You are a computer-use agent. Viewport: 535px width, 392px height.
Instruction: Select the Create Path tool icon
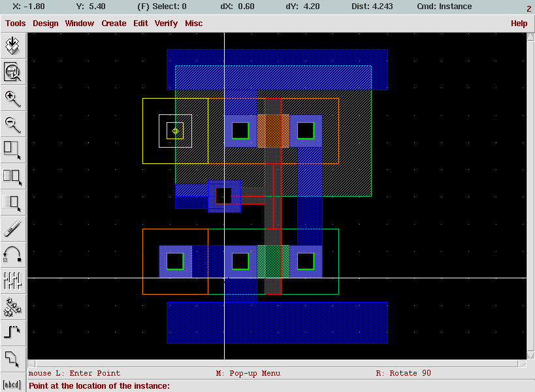pos(13,333)
